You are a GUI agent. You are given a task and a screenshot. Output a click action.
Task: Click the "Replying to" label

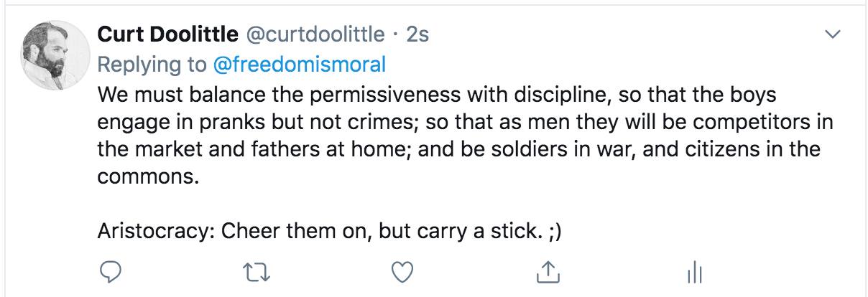pos(151,65)
